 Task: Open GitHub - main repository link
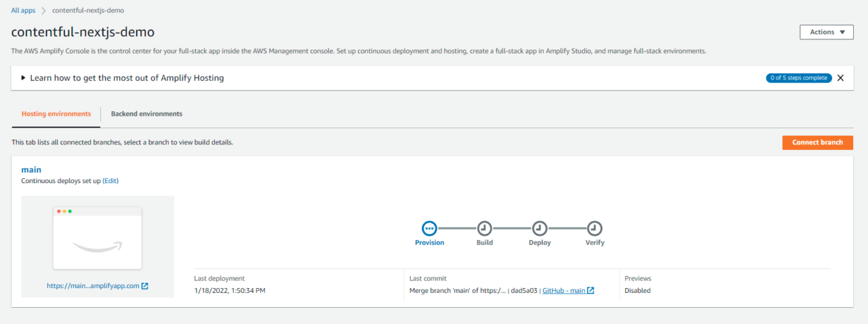564,291
